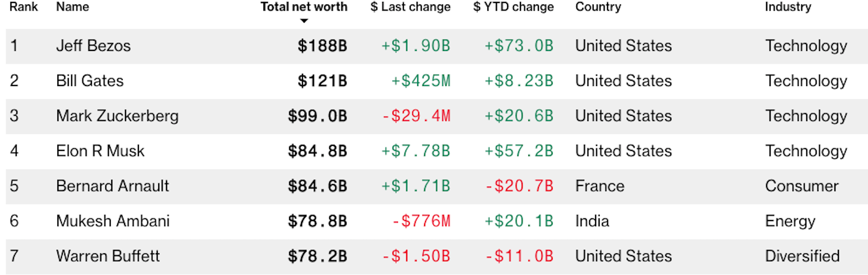Select Mark Zuckerberg's name
The height and width of the screenshot is (275, 868).
pyautogui.click(x=117, y=116)
